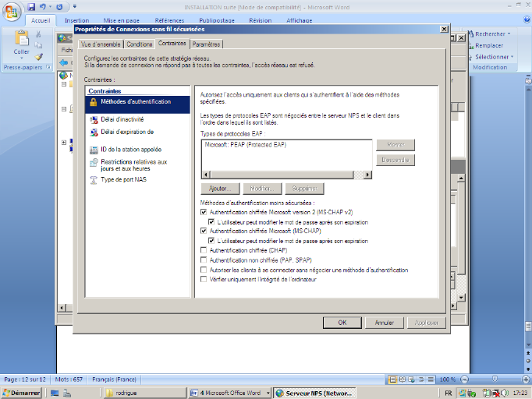Open the rodrigue folder taskbar item
532x399 pixels.
point(144,393)
